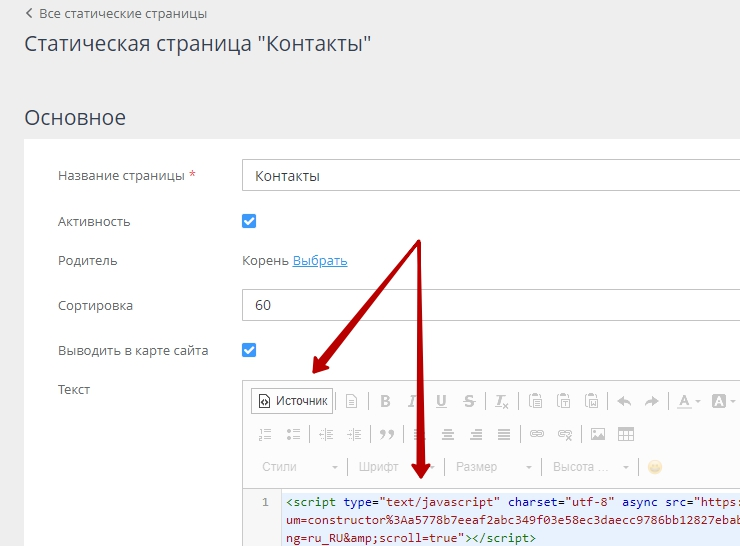Insert a numbered list
Image resolution: width=740 pixels, height=546 pixels.
click(265, 434)
